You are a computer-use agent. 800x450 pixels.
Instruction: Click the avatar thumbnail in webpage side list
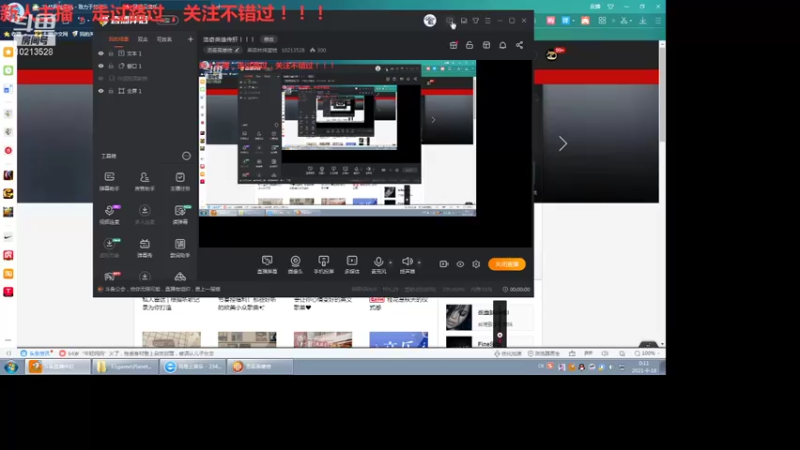(x=459, y=317)
